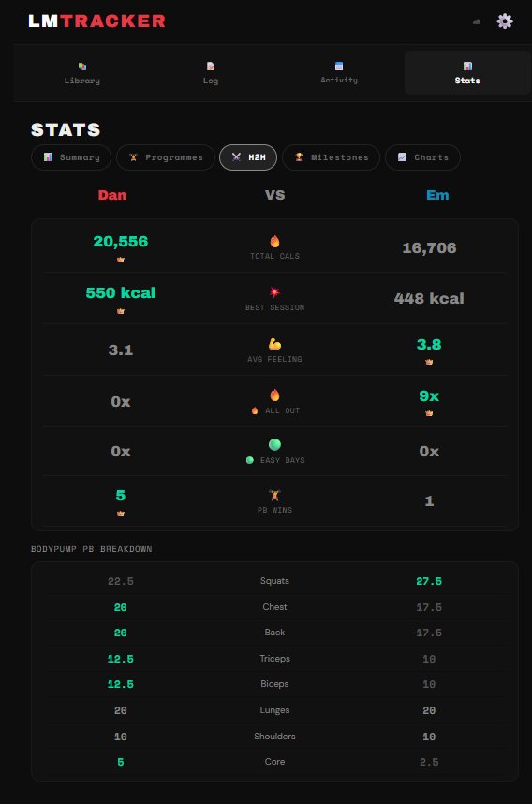Click Dan's average feeling 3.1
Image resolution: width=532 pixels, height=804 pixels.
click(121, 350)
